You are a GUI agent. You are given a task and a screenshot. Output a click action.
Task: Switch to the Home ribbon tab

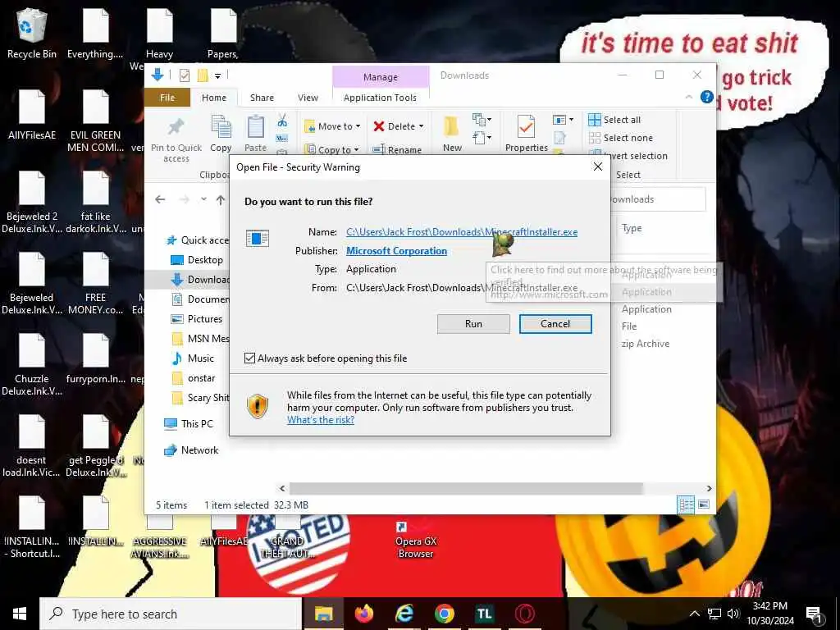point(214,98)
